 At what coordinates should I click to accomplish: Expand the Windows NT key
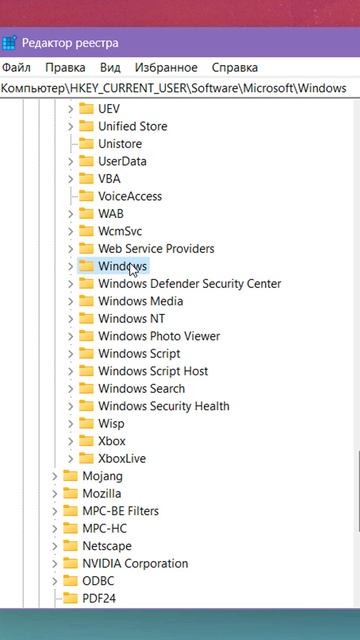click(x=71, y=319)
